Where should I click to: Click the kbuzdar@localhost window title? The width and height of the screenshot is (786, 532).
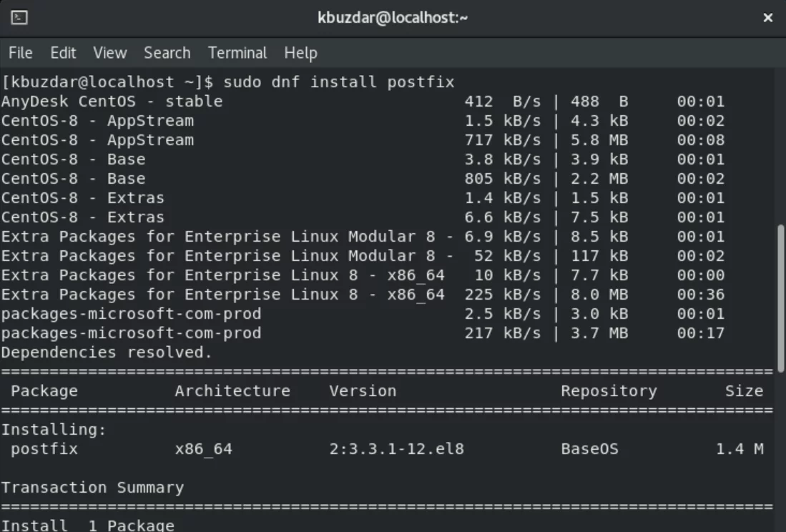[x=393, y=18]
